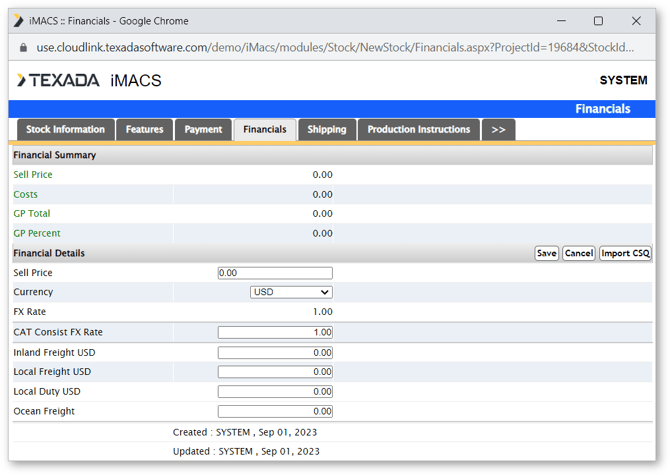Select the Inland Freight USD field
This screenshot has width=670, height=475.
(x=275, y=352)
